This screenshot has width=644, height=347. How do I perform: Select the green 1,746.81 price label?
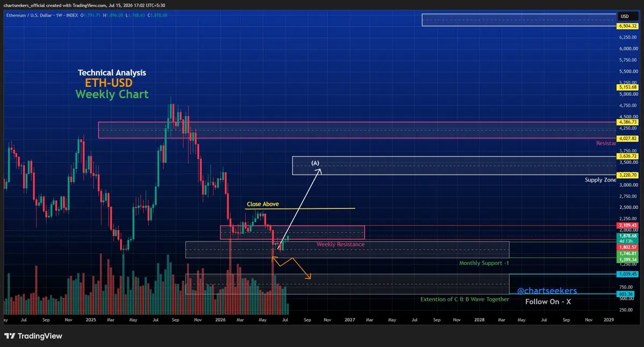click(627, 253)
